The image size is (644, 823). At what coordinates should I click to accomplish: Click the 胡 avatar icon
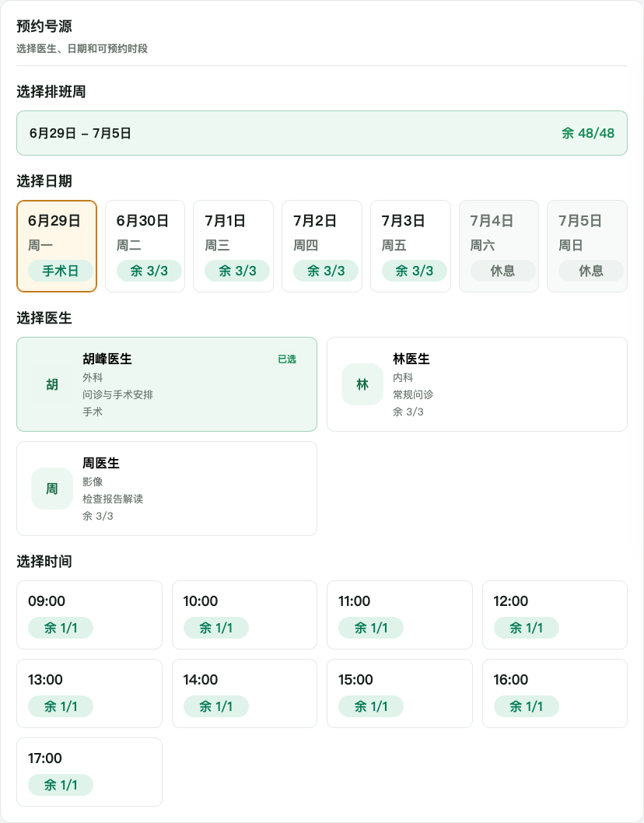click(52, 384)
